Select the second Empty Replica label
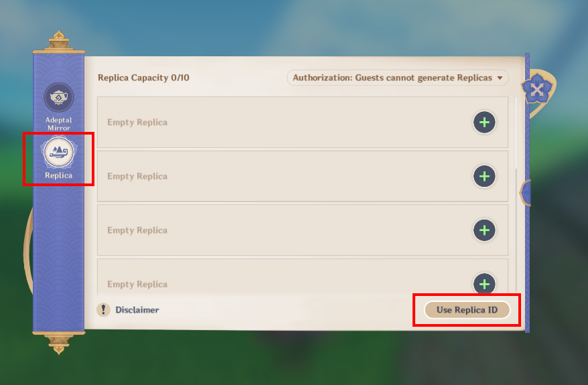This screenshot has width=588, height=385. click(137, 177)
